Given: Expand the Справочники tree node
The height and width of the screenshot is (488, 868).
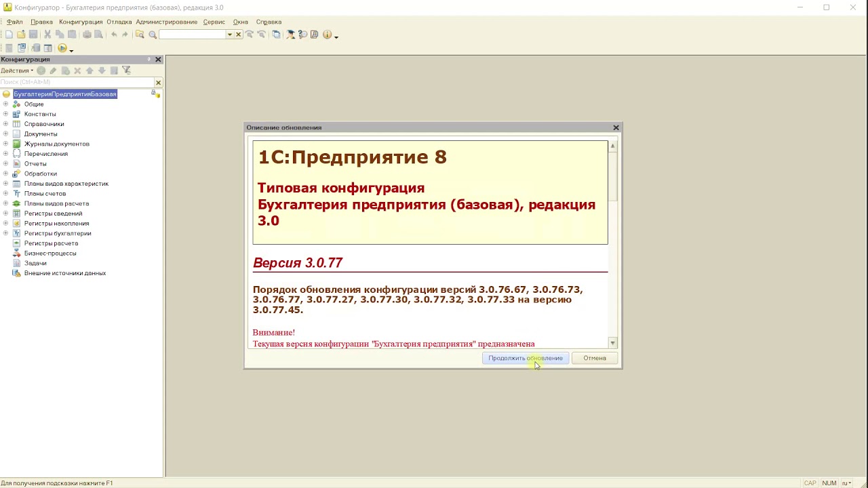Looking at the screenshot, I should click(5, 124).
